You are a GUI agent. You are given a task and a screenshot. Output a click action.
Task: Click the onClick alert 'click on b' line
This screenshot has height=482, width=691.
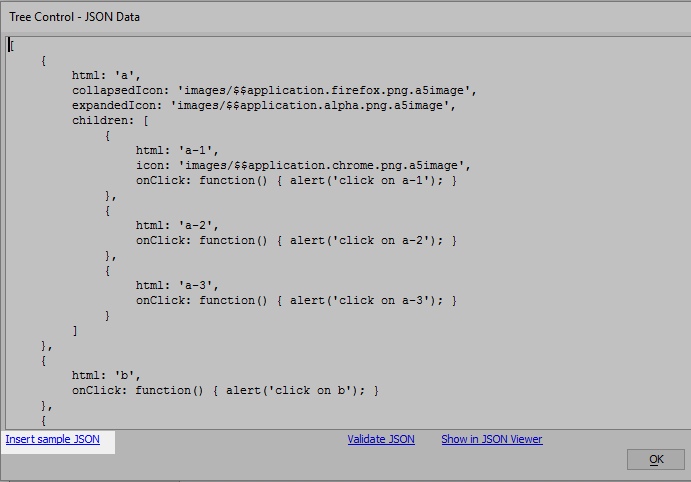[x=225, y=390]
